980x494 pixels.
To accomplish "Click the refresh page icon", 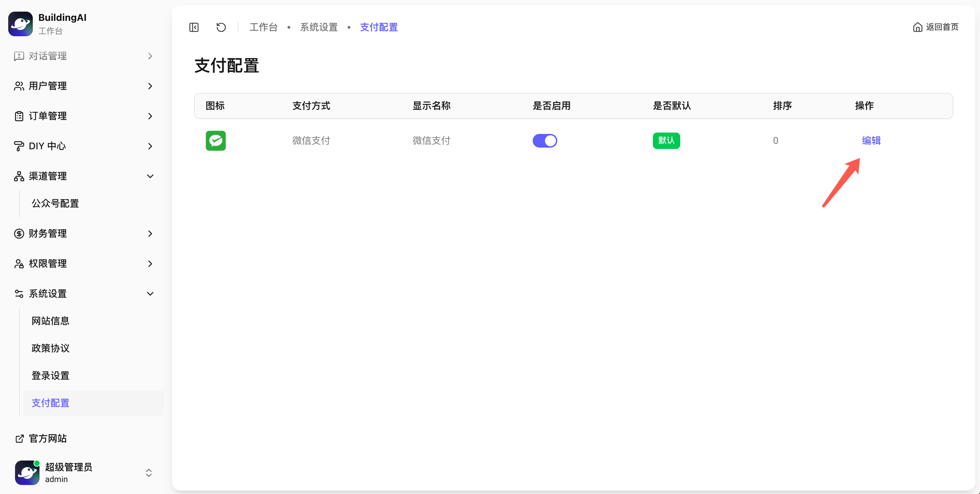I will (221, 27).
